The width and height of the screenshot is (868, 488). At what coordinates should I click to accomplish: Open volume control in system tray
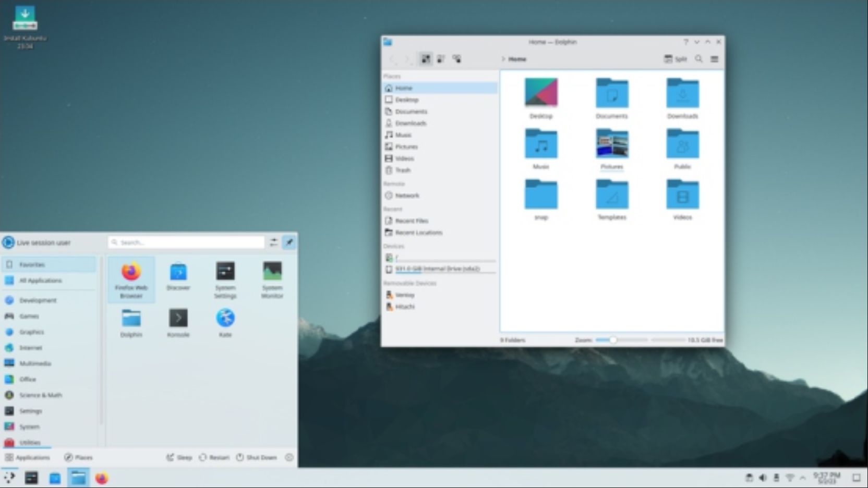(x=763, y=478)
